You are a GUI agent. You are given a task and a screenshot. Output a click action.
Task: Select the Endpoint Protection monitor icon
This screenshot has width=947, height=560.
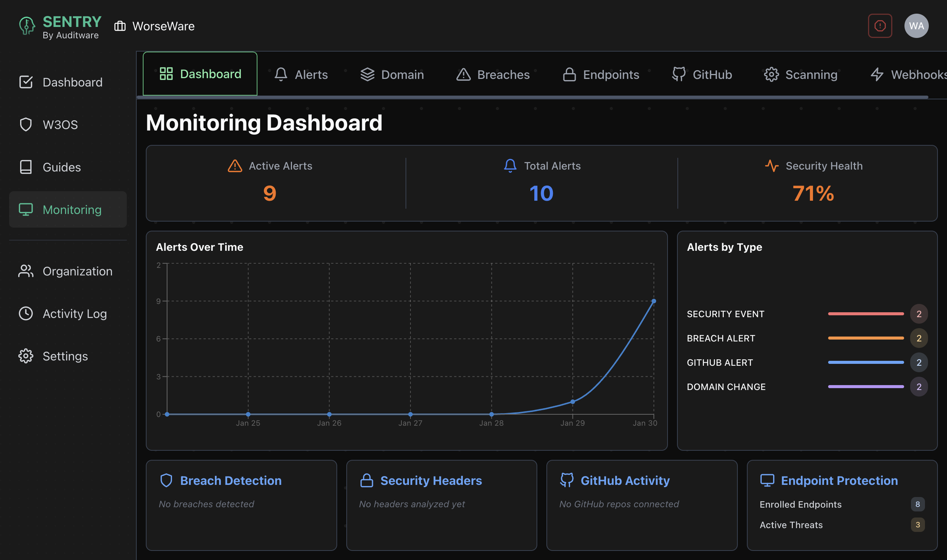(768, 480)
